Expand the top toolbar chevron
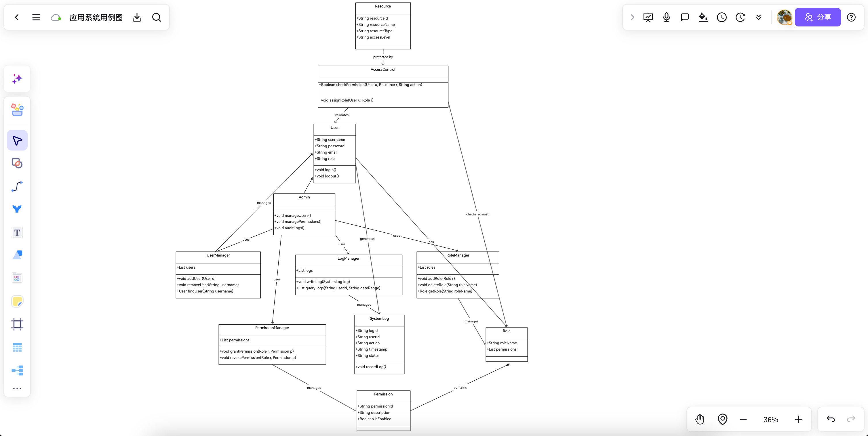Screen dimensions: 868x436 click(x=632, y=17)
